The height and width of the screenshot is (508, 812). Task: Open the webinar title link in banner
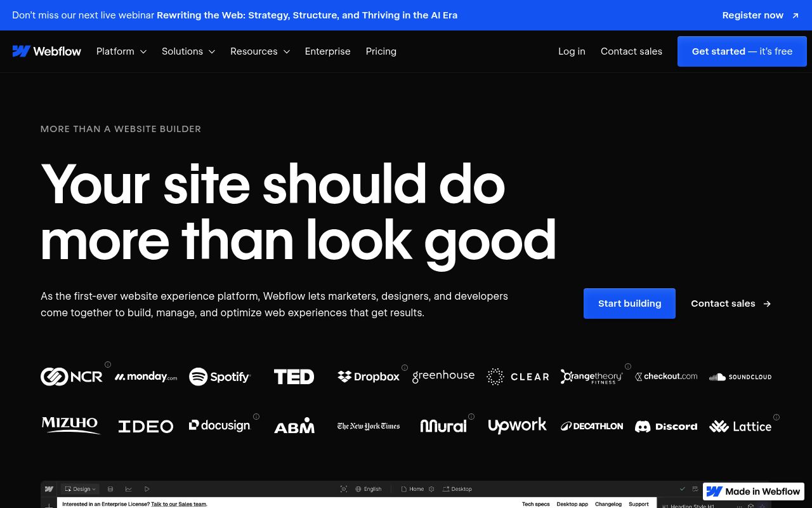click(x=307, y=15)
